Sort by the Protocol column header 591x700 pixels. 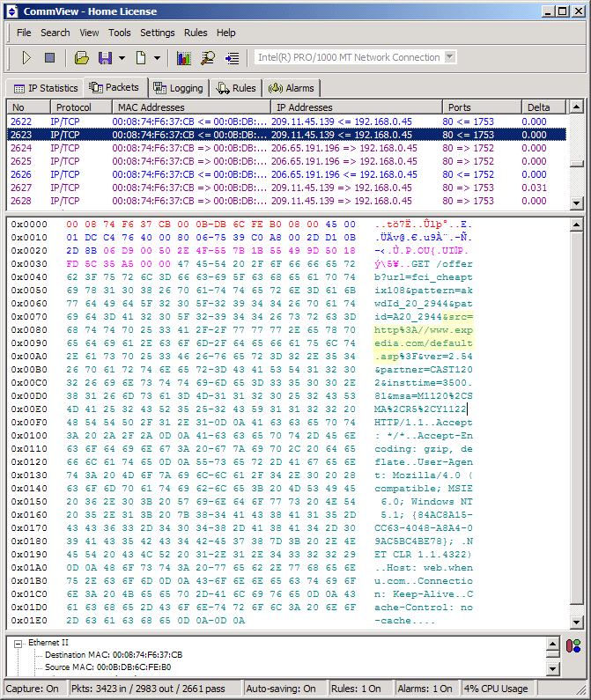point(81,107)
